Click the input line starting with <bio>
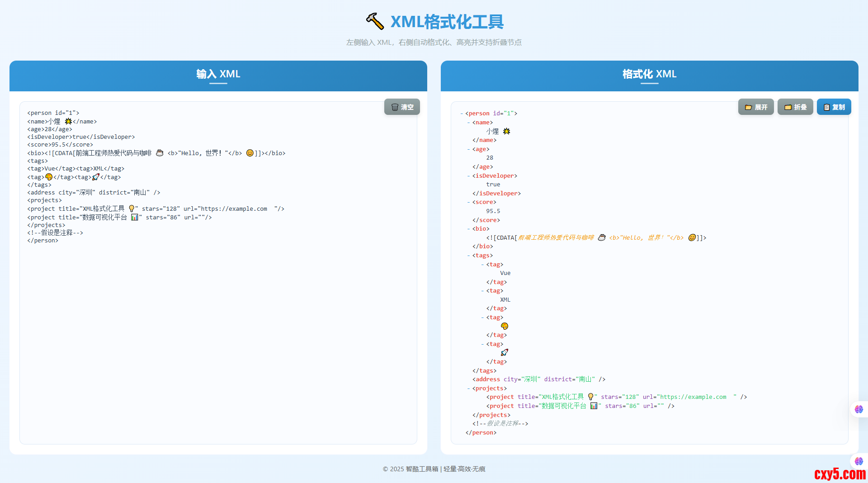Screen dimensions: 868x483 click(156, 153)
